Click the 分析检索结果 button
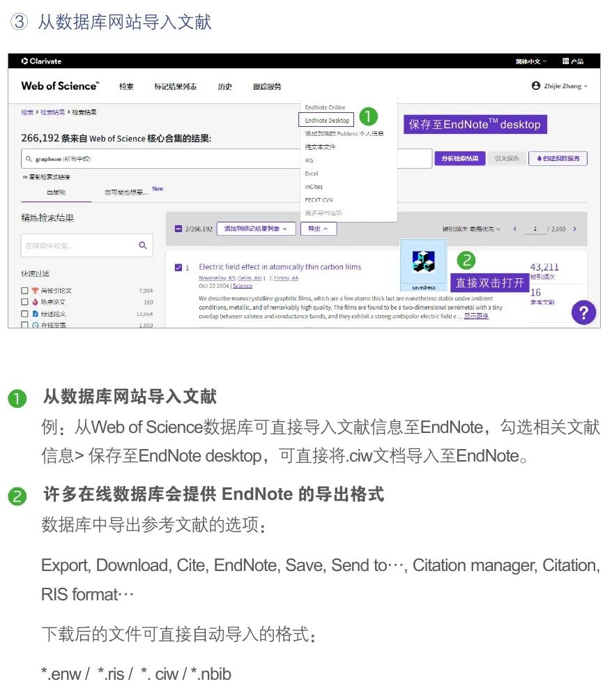 [x=460, y=158]
